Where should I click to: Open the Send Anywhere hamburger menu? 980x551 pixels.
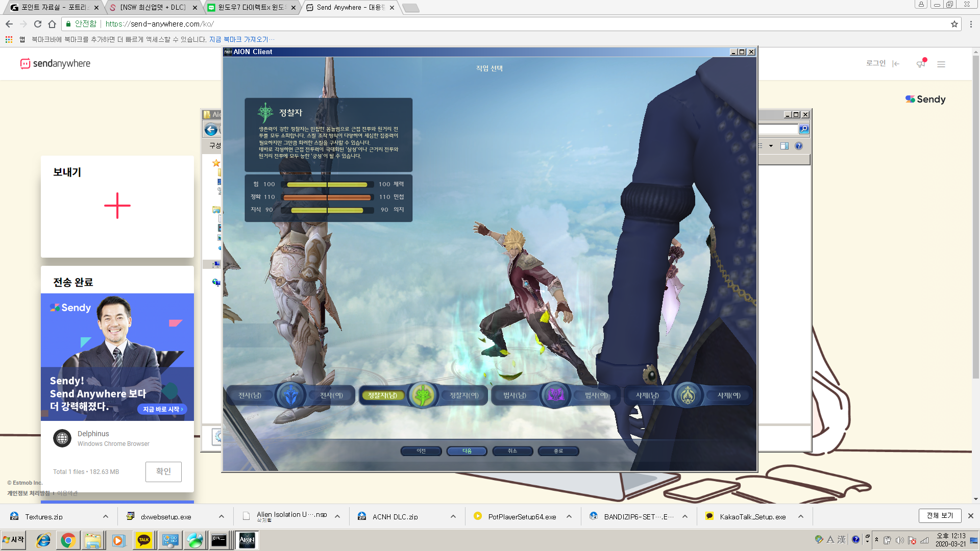[x=941, y=64]
